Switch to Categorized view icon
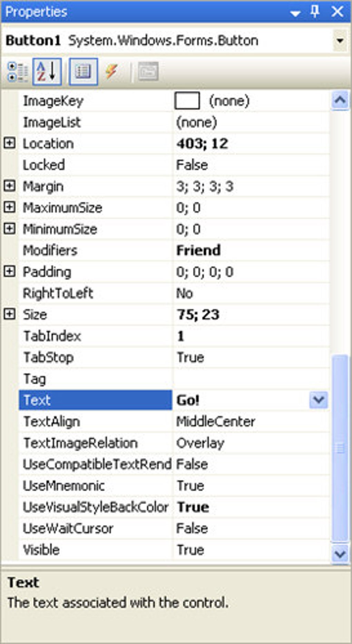This screenshot has width=352, height=644. tap(18, 72)
